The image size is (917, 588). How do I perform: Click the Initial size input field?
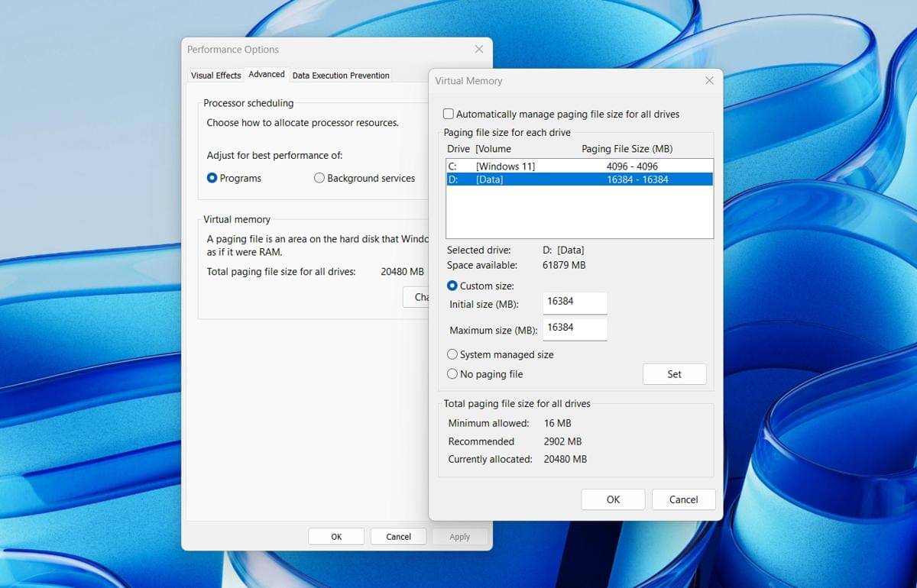point(575,302)
